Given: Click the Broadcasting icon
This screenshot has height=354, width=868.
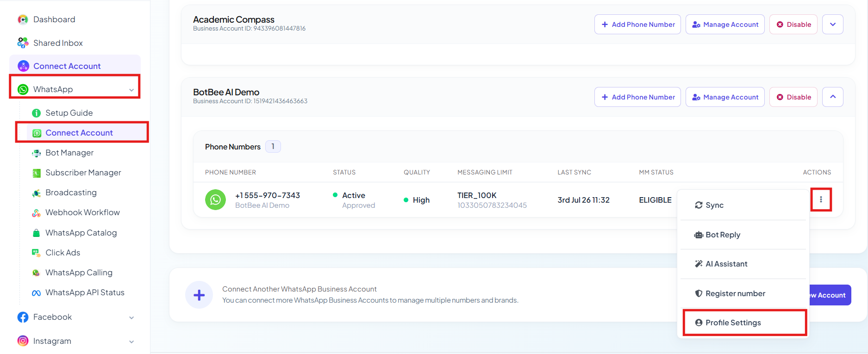Looking at the screenshot, I should 36,193.
